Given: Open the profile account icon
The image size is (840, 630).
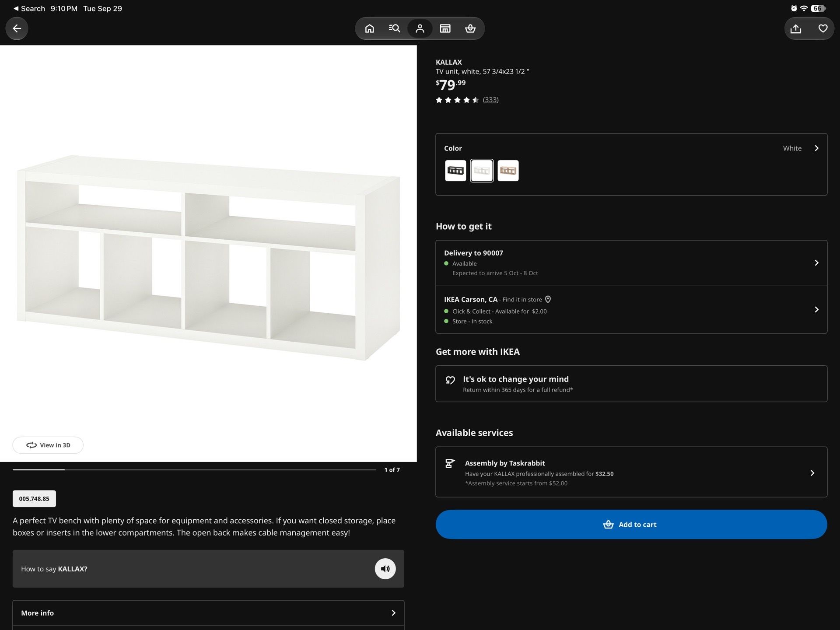Looking at the screenshot, I should pos(420,28).
